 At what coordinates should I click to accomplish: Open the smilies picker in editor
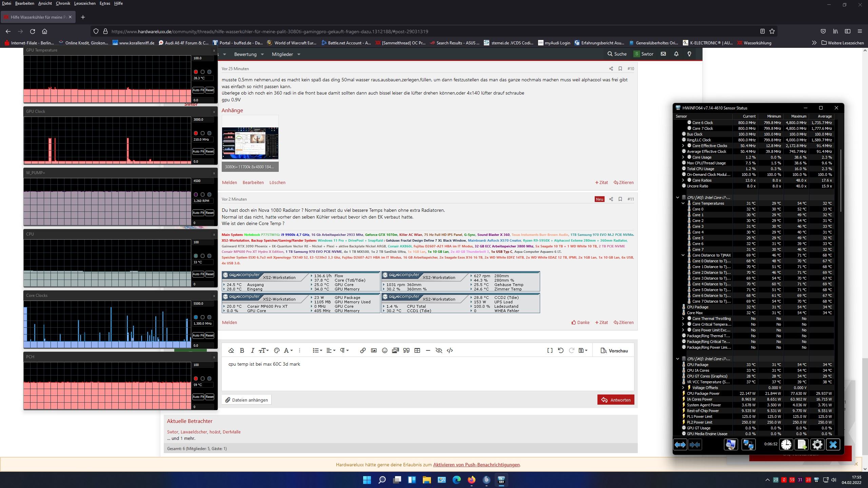pos(384,350)
